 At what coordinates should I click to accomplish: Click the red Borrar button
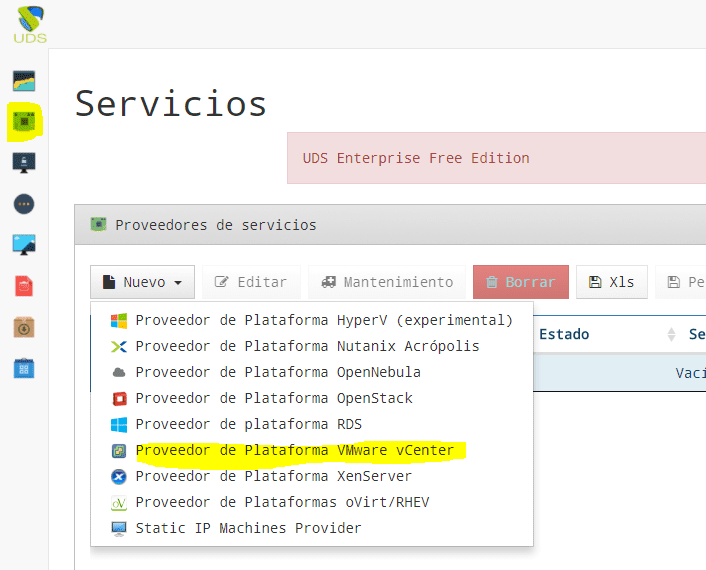tap(520, 282)
